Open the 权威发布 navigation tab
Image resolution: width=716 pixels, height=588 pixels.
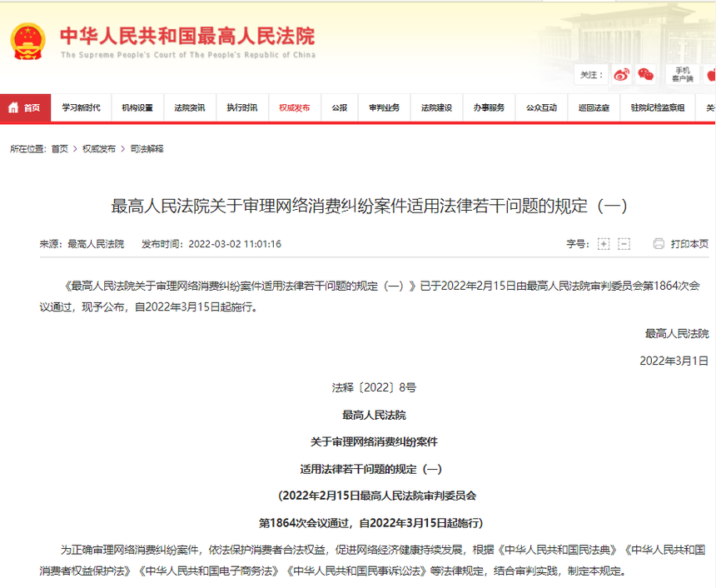(295, 107)
